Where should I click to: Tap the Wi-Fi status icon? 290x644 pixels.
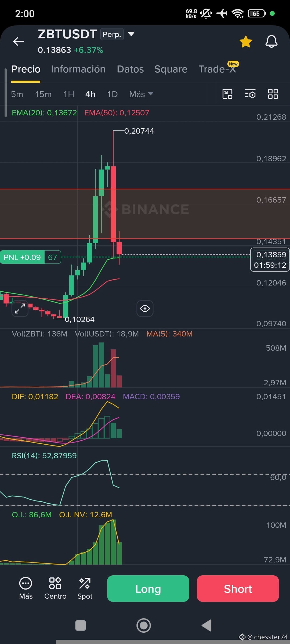pos(238,13)
